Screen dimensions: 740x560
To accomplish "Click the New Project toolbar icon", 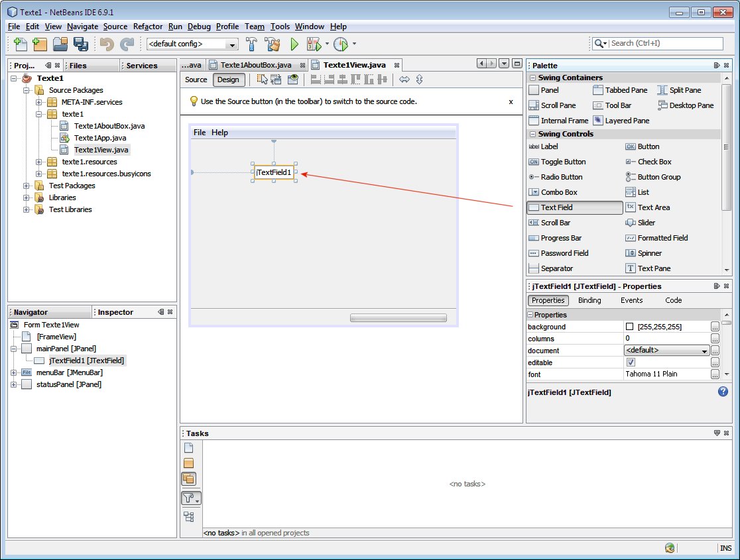I will 40,44.
